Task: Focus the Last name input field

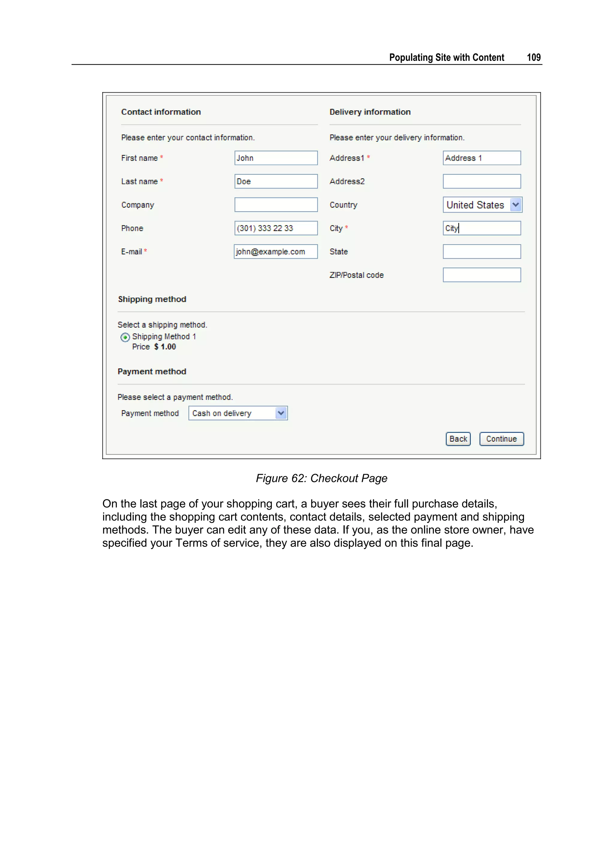Action: 276,181
